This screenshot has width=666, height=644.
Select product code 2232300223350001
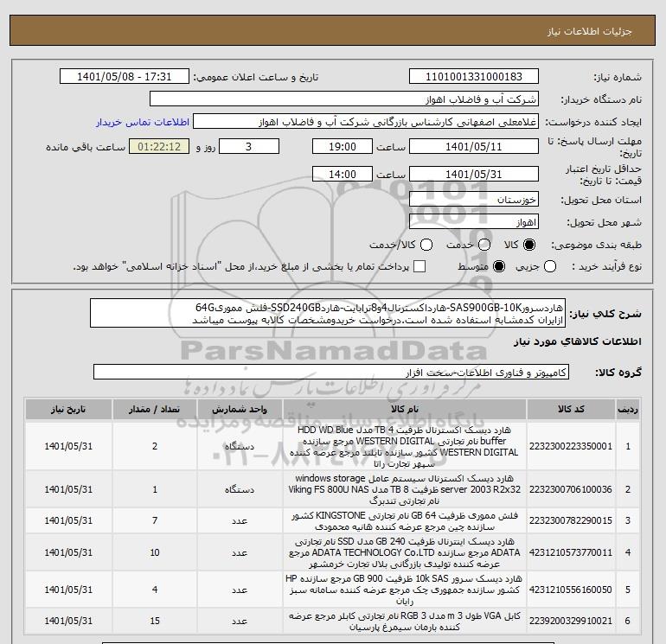(x=571, y=446)
